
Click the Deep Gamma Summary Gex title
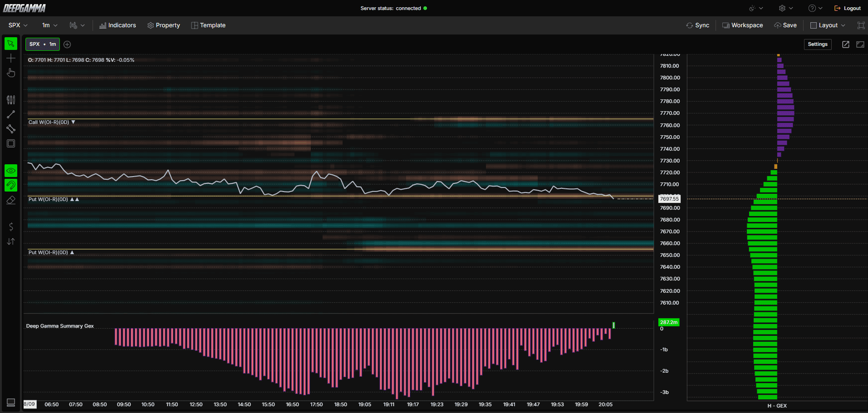(x=60, y=326)
